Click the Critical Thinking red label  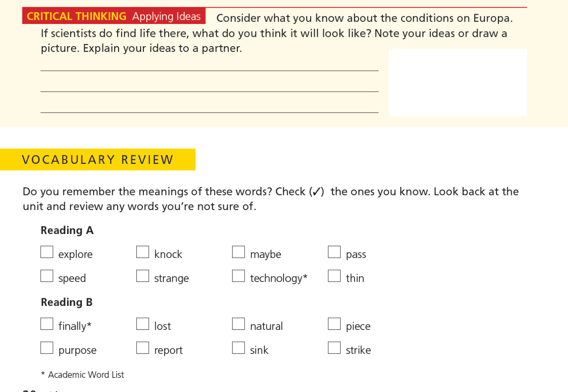[114, 16]
